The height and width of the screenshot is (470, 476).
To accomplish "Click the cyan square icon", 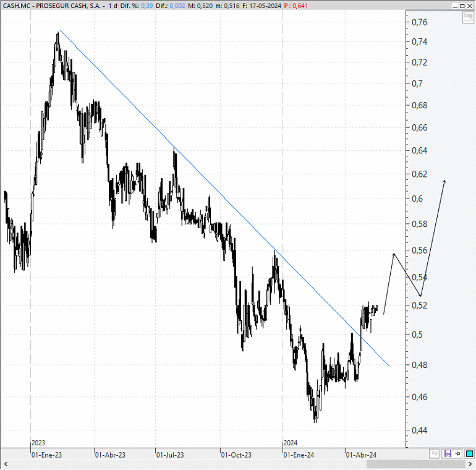I will pyautogui.click(x=469, y=454).
